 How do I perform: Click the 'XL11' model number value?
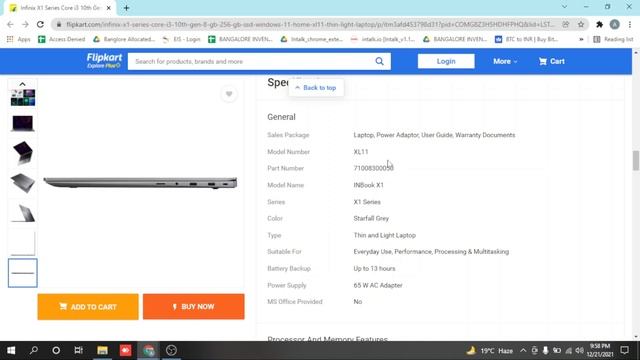(x=361, y=152)
